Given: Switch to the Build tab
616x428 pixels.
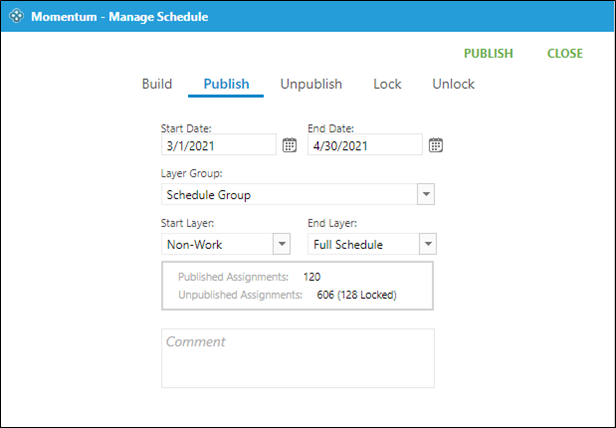Looking at the screenshot, I should pos(157,84).
